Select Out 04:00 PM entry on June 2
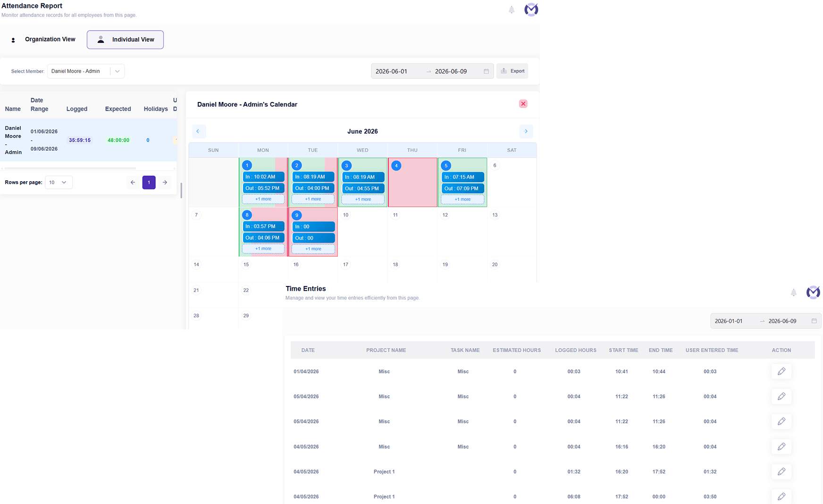The height and width of the screenshot is (504, 823). (x=313, y=188)
